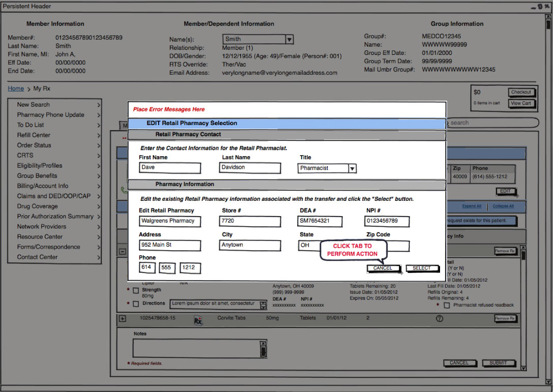
Task: Click the main page scrollbar thumb
Action: [548, 24]
